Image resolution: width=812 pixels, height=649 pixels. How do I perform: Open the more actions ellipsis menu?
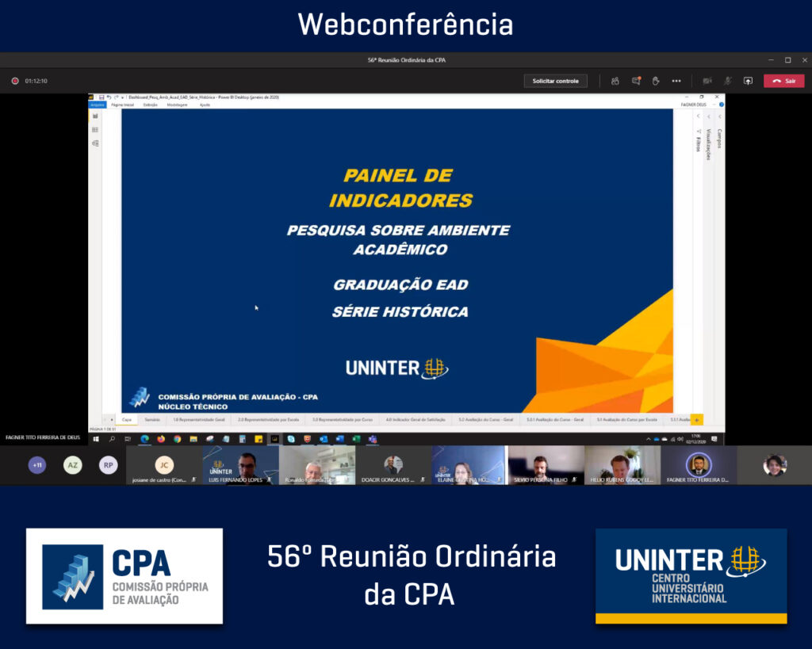pyautogui.click(x=676, y=81)
